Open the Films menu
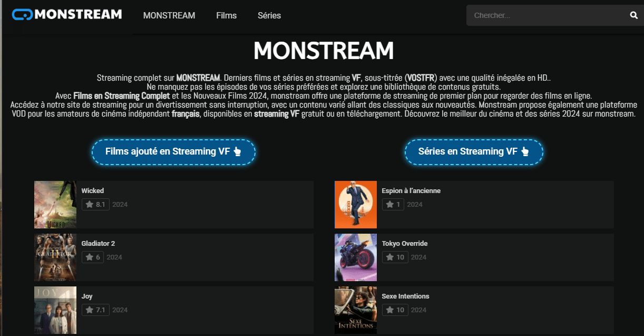Image resolution: width=644 pixels, height=336 pixels. click(x=227, y=15)
